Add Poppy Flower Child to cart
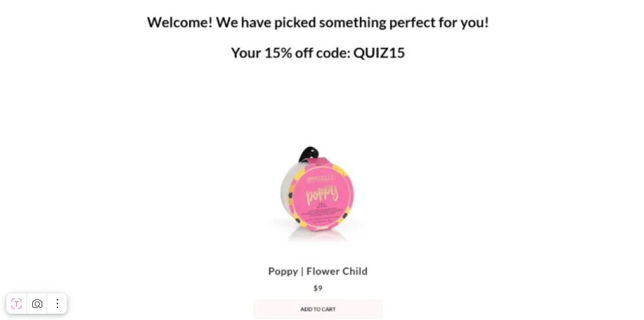Image resolution: width=644 pixels, height=320 pixels. click(318, 309)
